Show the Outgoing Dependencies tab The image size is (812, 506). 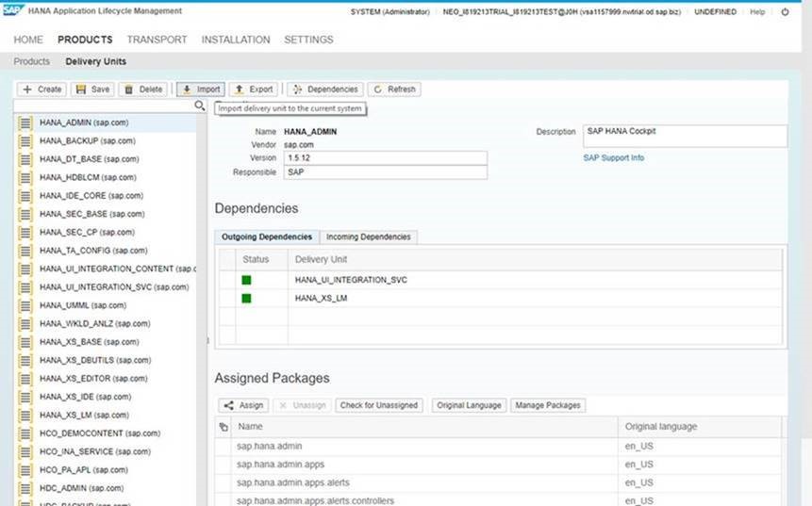pos(267,237)
